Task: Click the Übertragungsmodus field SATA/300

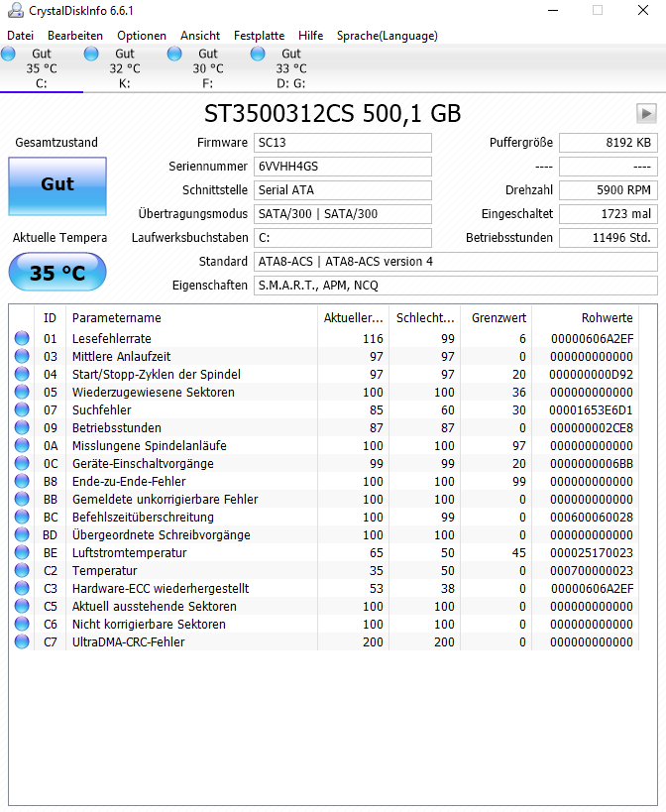Action: pyautogui.click(x=343, y=214)
